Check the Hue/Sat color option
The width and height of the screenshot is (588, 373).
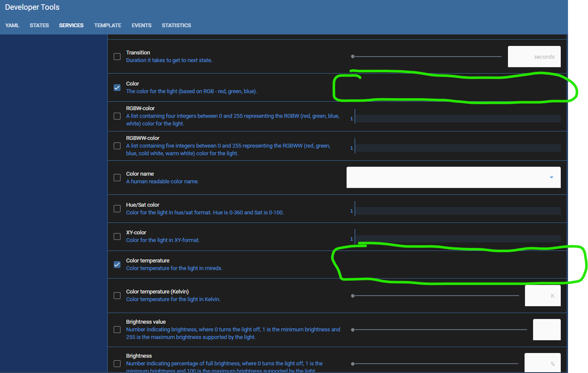click(x=117, y=208)
